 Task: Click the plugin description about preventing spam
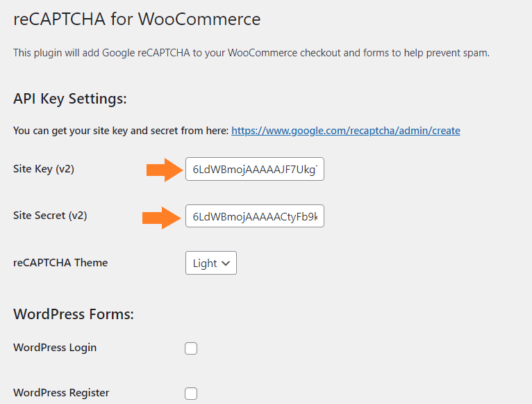tap(251, 53)
